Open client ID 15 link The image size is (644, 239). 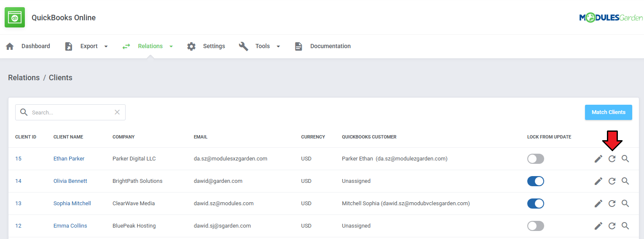coord(18,159)
